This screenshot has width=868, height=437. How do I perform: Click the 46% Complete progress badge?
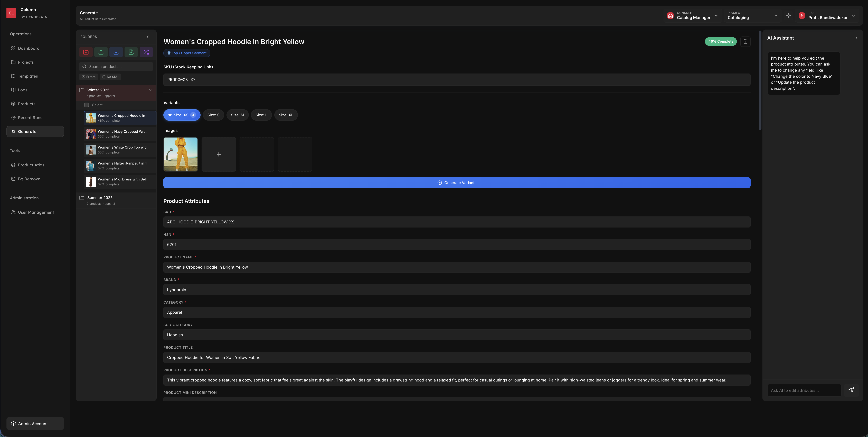[x=721, y=41]
